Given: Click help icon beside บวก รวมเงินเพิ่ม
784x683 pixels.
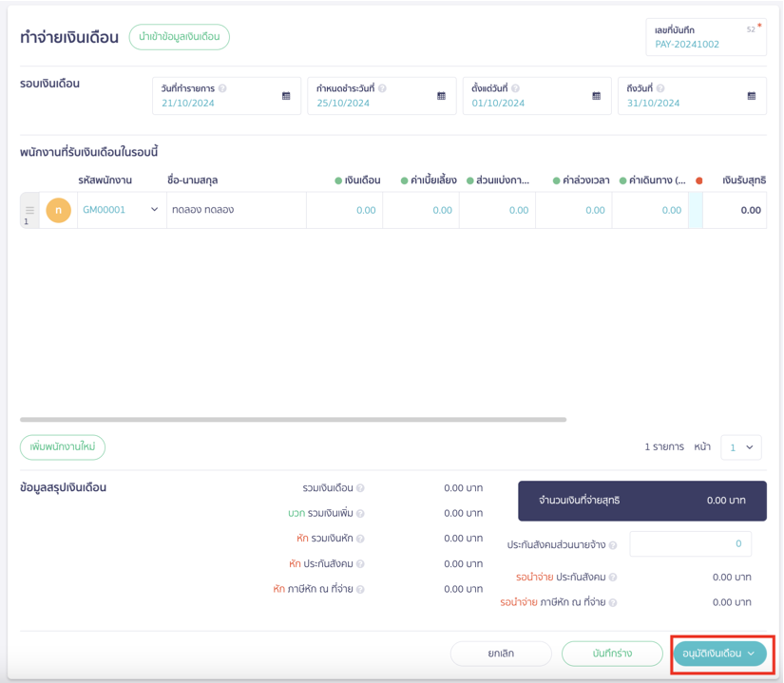Looking at the screenshot, I should tap(360, 514).
